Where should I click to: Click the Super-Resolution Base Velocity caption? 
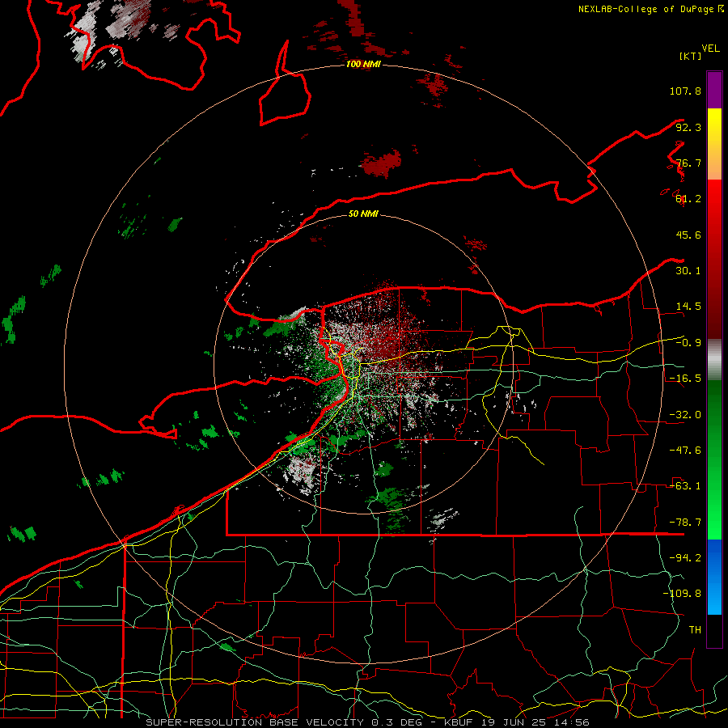367,722
